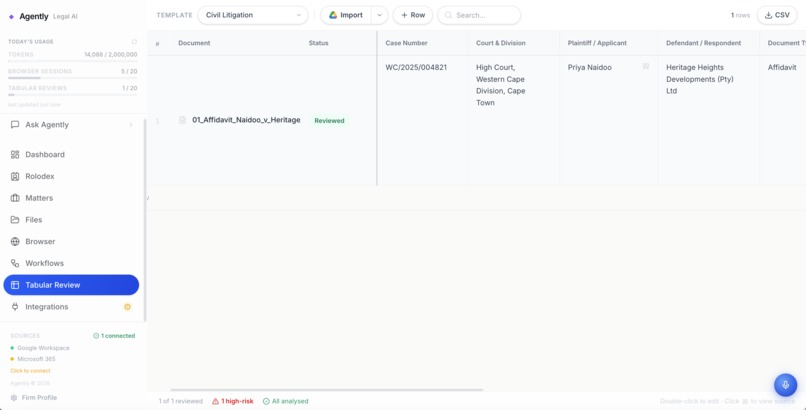This screenshot has height=410, width=806.
Task: Open the Civil Litigation template dropdown
Action: pos(253,15)
